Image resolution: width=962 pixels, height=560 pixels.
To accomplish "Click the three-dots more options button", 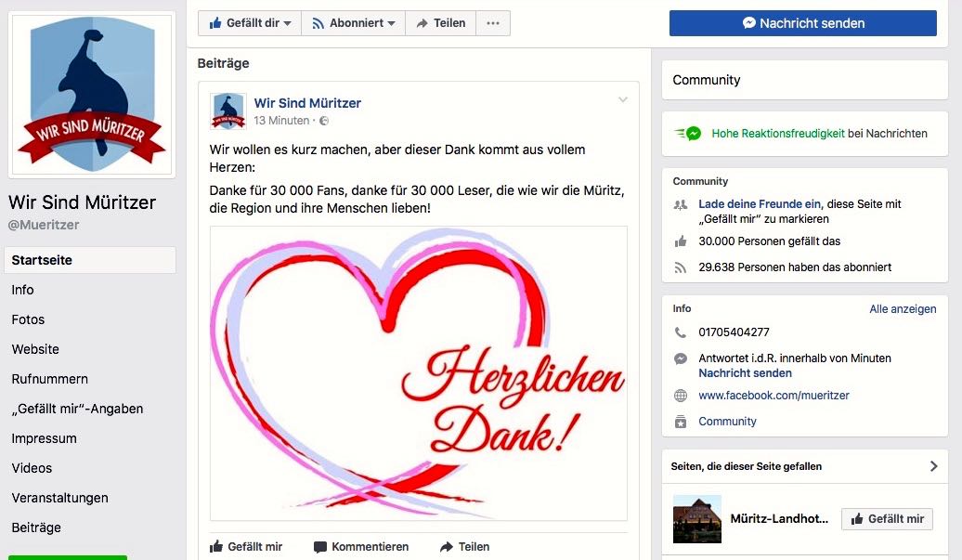I will 493,23.
